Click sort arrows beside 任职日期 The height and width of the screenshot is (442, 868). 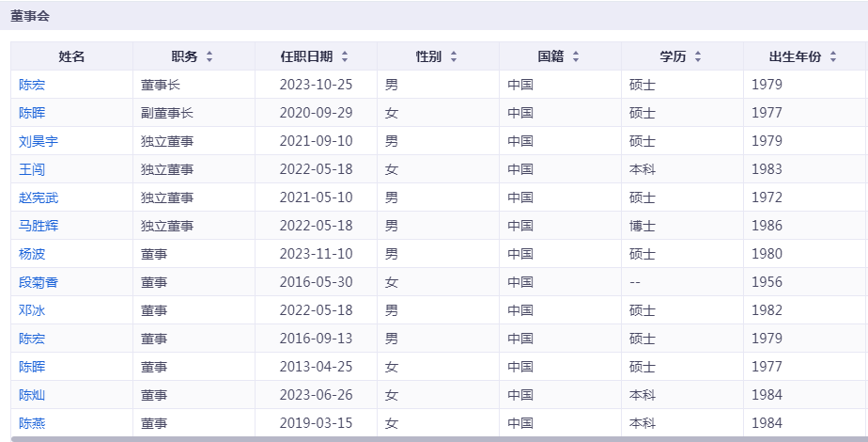[345, 56]
